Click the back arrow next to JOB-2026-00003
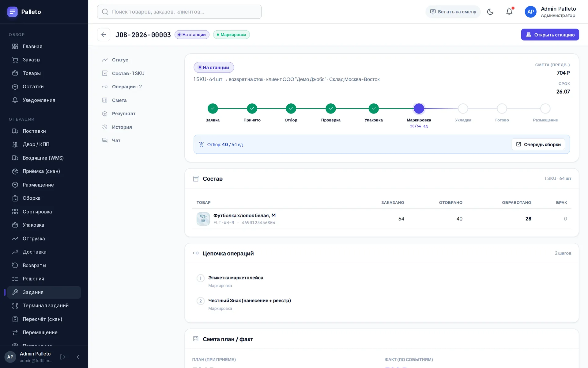This screenshot has height=368, width=588. pyautogui.click(x=104, y=35)
